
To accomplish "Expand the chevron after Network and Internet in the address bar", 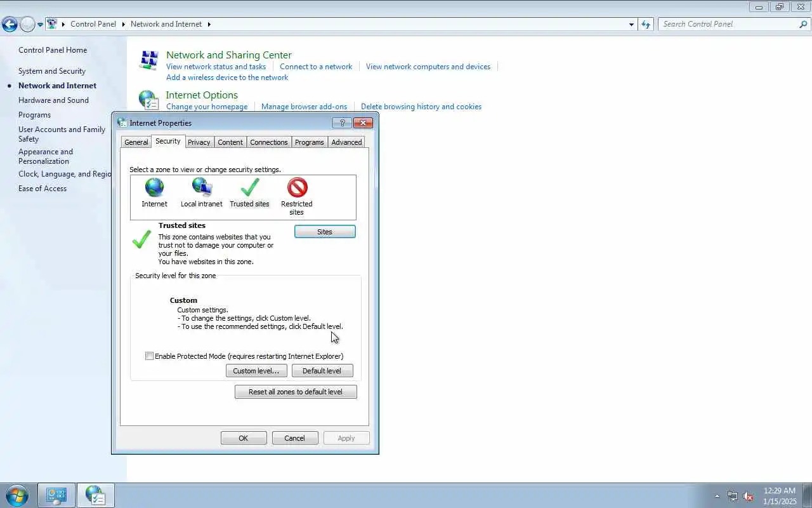I will point(209,24).
